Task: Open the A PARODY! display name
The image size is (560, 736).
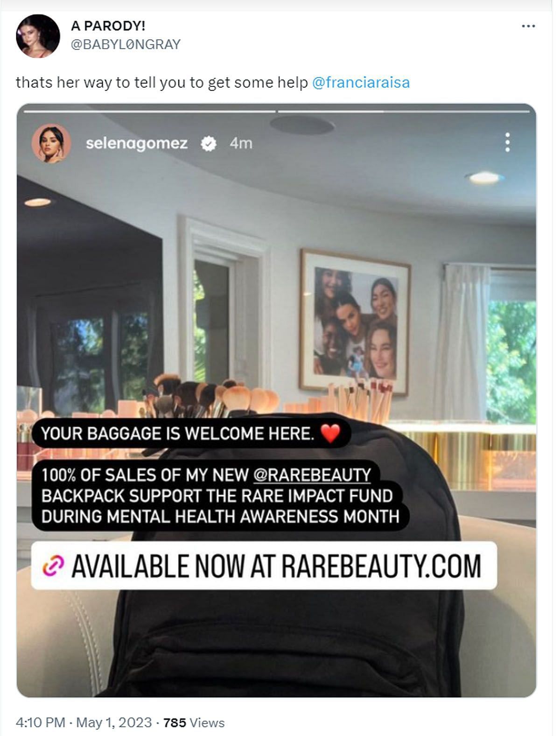Action: (108, 26)
